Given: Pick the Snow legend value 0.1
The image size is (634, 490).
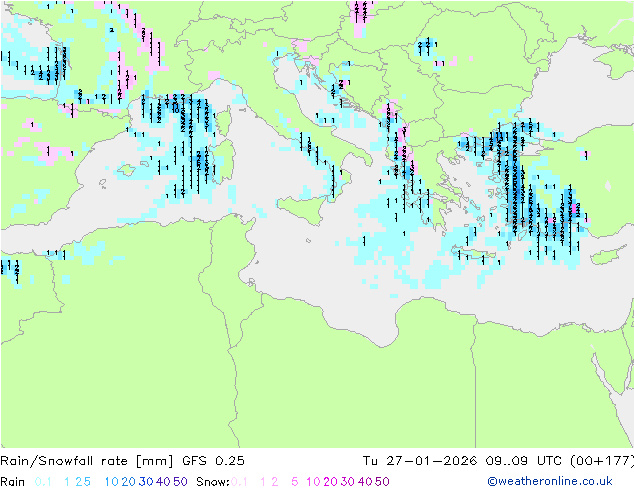Looking at the screenshot, I should pos(239,482).
